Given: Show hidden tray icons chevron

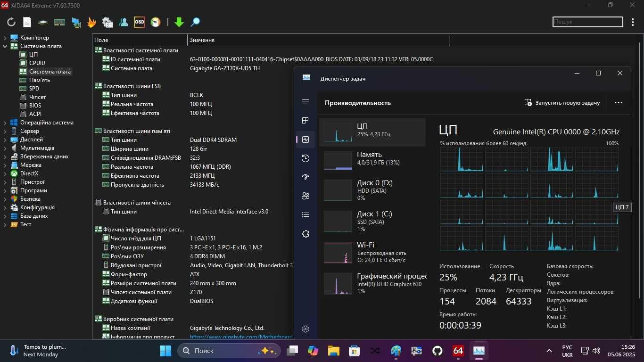Looking at the screenshot, I should (x=549, y=351).
